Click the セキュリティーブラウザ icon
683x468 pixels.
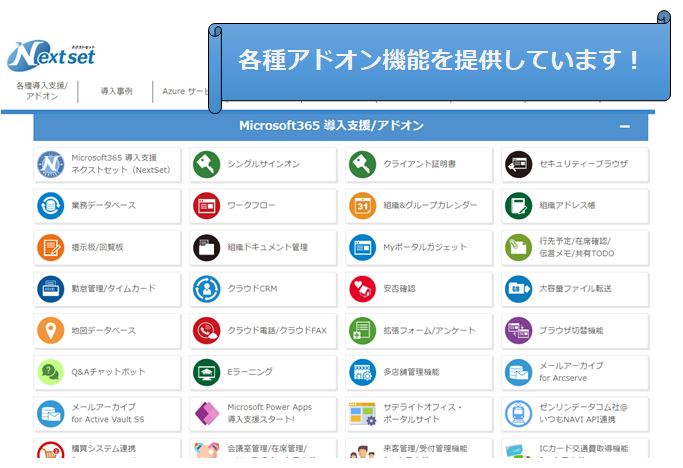[x=518, y=164]
